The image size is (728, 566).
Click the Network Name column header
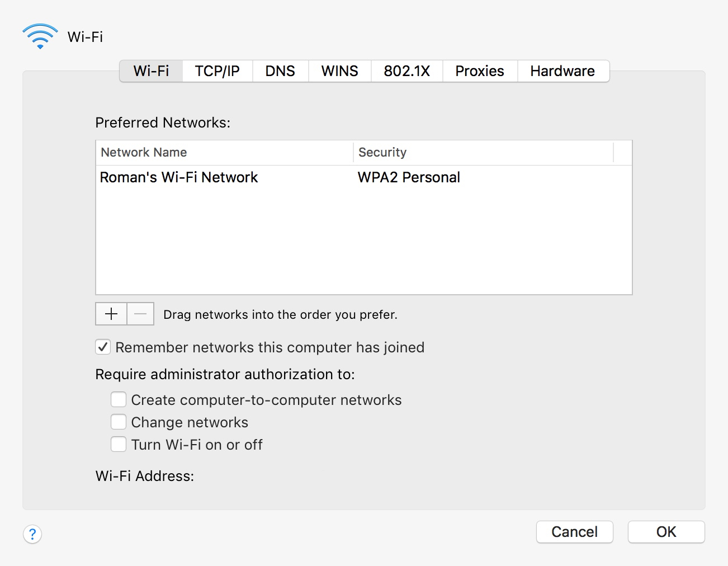click(x=224, y=152)
